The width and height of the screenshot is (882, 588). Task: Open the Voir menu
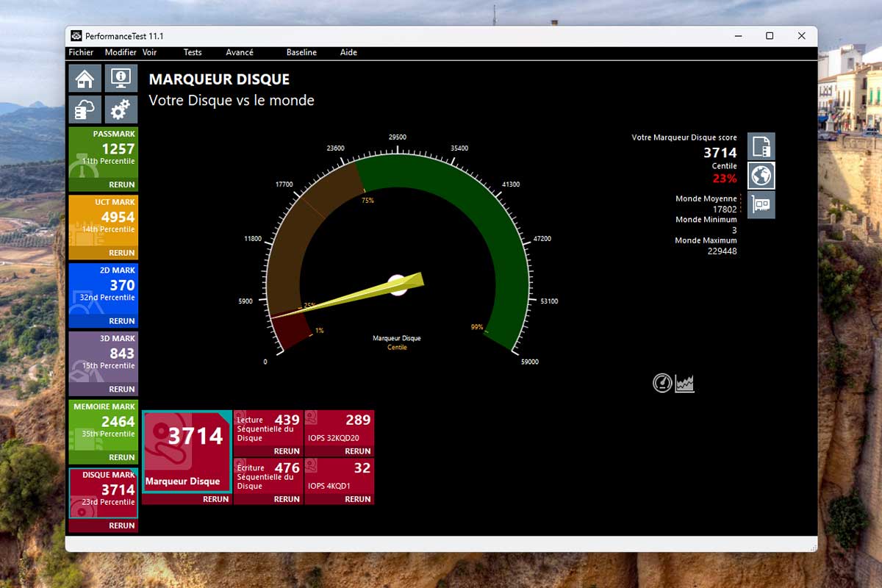pyautogui.click(x=150, y=52)
